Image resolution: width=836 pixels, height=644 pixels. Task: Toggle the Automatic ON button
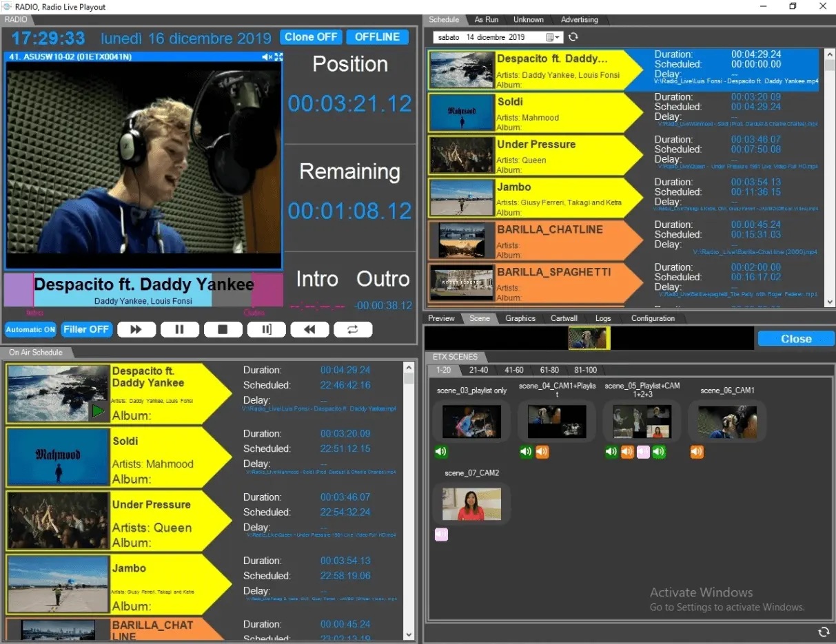point(30,330)
